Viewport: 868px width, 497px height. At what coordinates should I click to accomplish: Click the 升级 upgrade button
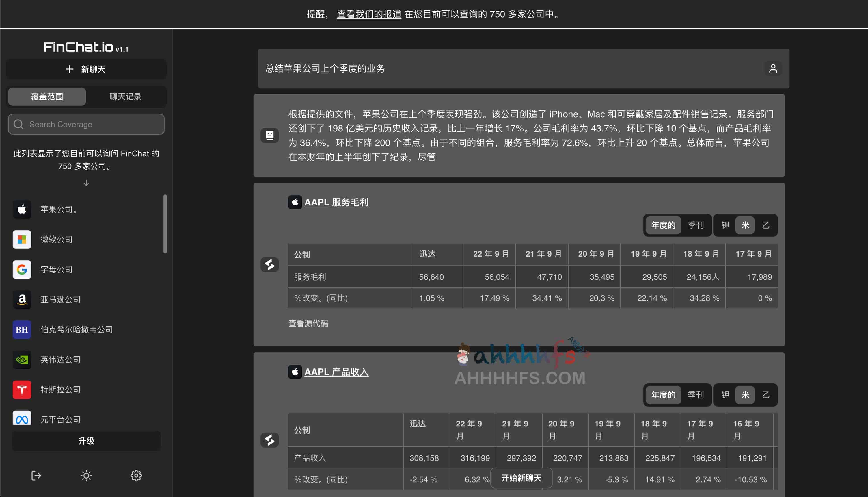[x=86, y=441]
